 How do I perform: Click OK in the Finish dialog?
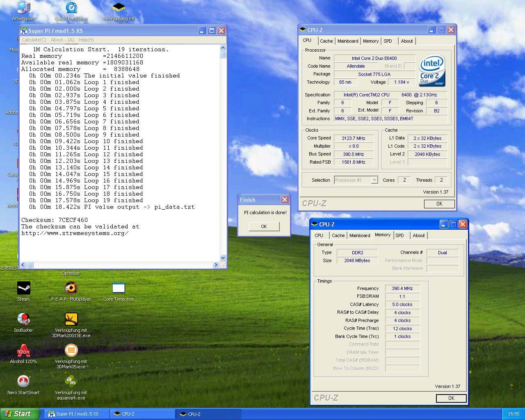[x=264, y=226]
